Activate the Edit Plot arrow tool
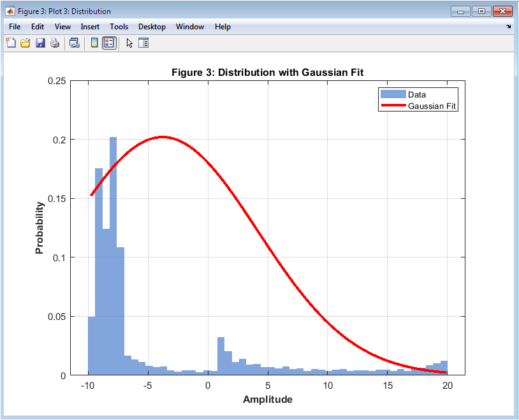Image resolution: width=519 pixels, height=420 pixels. coord(129,43)
